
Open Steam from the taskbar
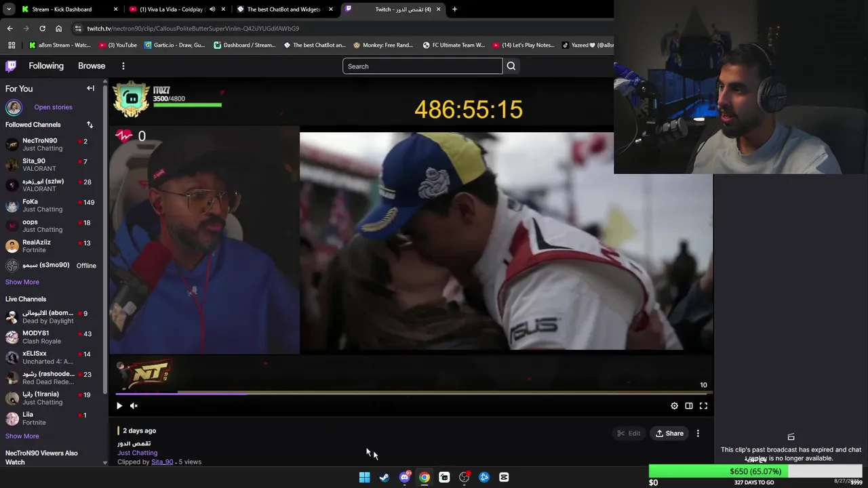[384, 477]
